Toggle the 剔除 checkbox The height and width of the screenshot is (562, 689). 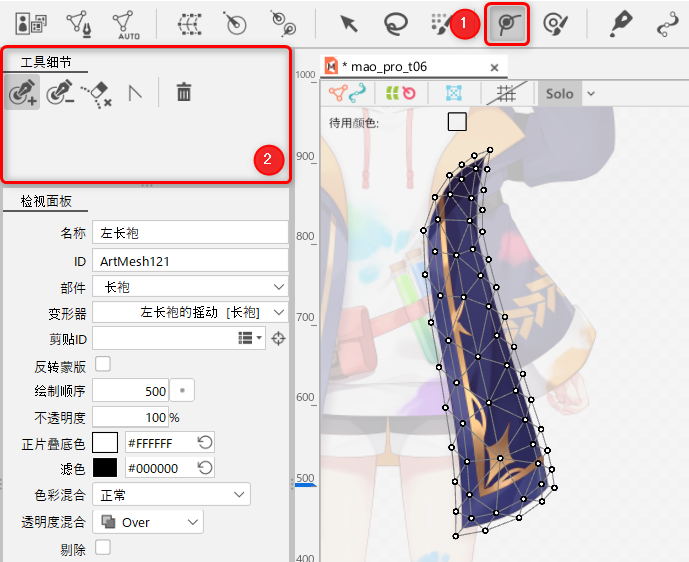pos(102,547)
